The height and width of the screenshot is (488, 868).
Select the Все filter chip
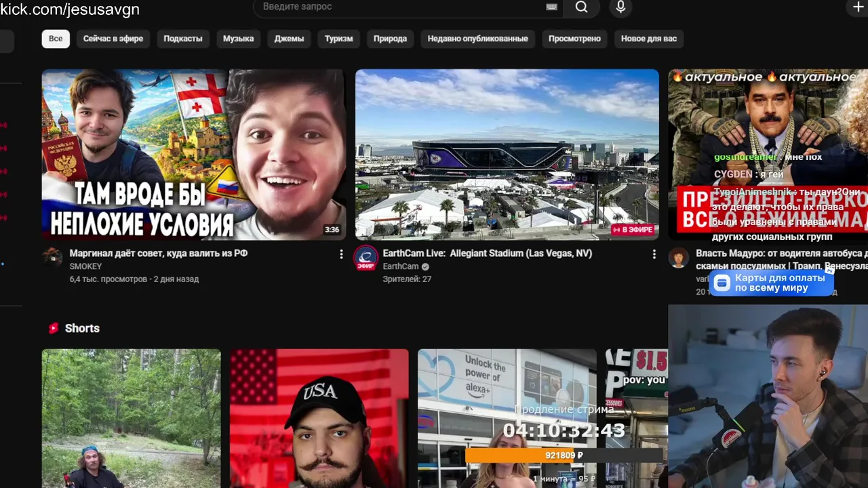(56, 39)
